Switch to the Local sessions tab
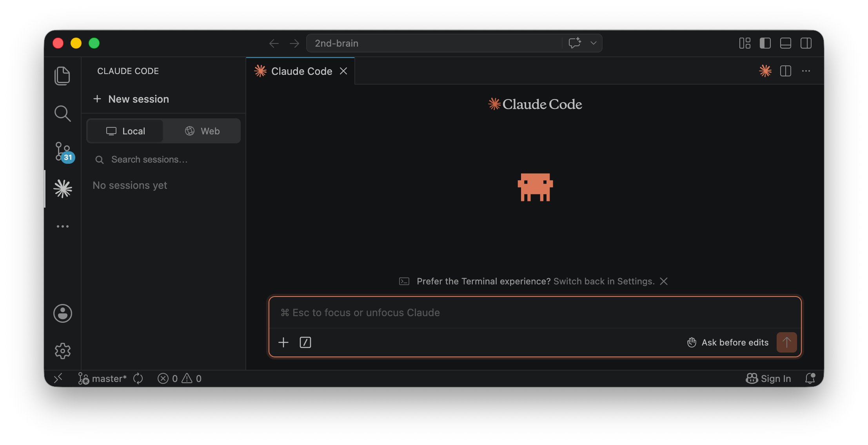 pyautogui.click(x=125, y=131)
